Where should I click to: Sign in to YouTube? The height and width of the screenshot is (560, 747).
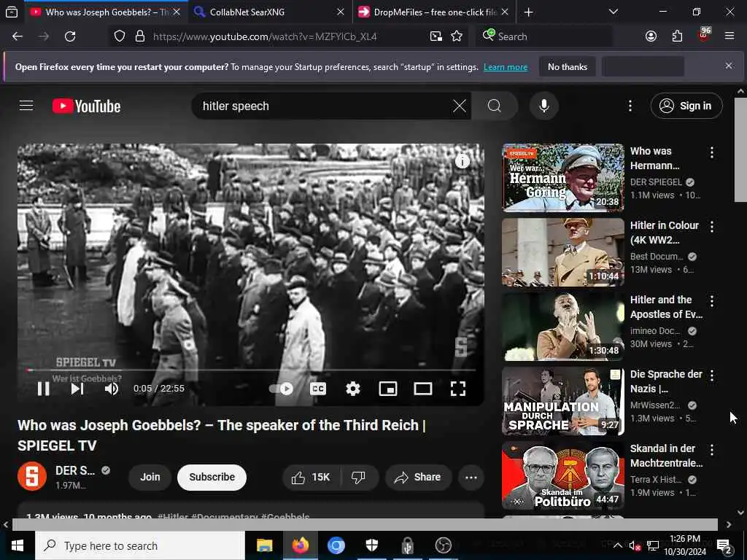[686, 106]
